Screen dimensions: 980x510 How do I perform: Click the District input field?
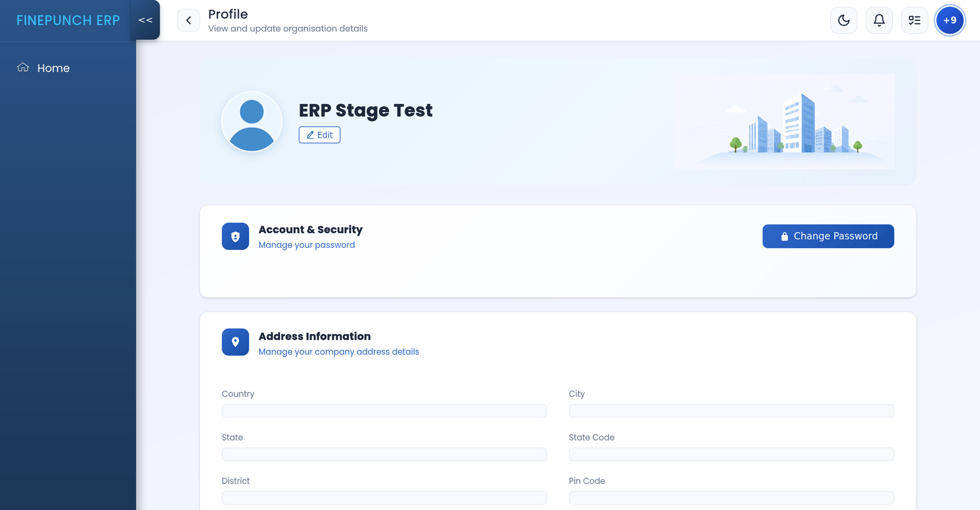coord(384,498)
